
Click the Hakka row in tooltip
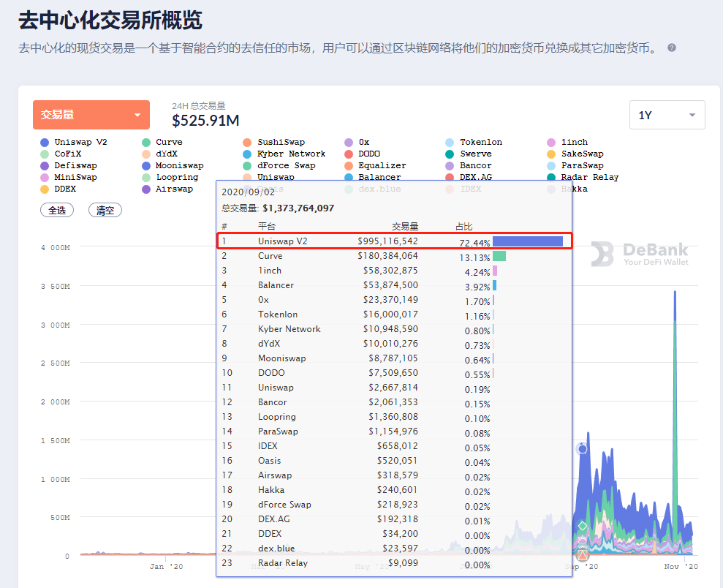click(395, 490)
